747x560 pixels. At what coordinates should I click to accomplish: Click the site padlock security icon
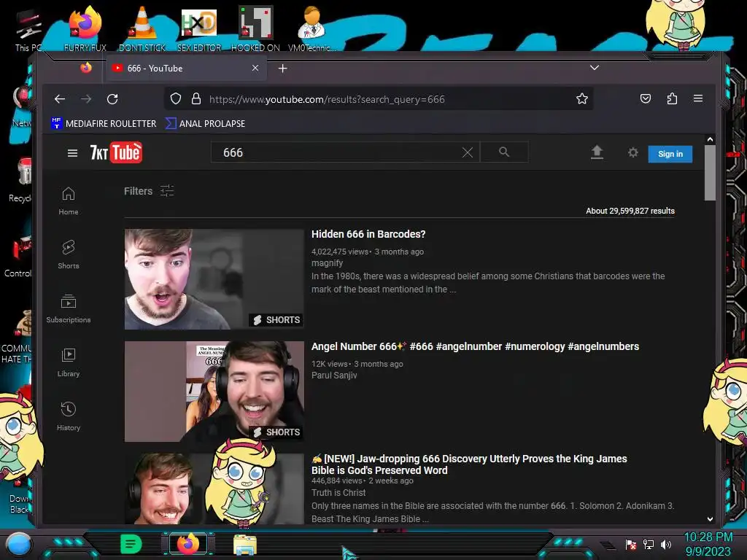[x=196, y=99]
